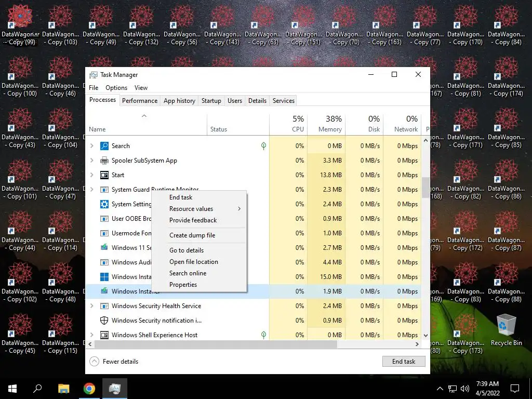The height and width of the screenshot is (399, 532).
Task: Expand the Spooler SubSystem App row
Action: (x=91, y=161)
